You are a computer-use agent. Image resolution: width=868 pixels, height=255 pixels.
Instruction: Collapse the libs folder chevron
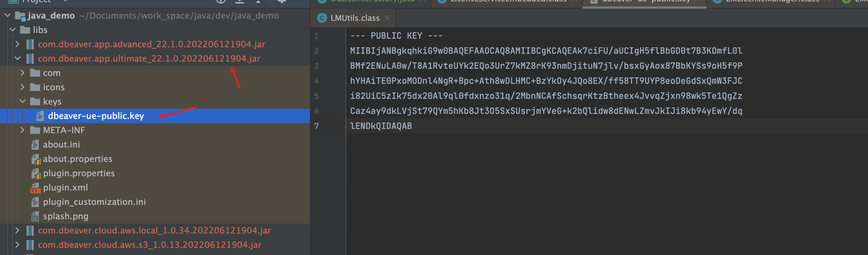13,30
